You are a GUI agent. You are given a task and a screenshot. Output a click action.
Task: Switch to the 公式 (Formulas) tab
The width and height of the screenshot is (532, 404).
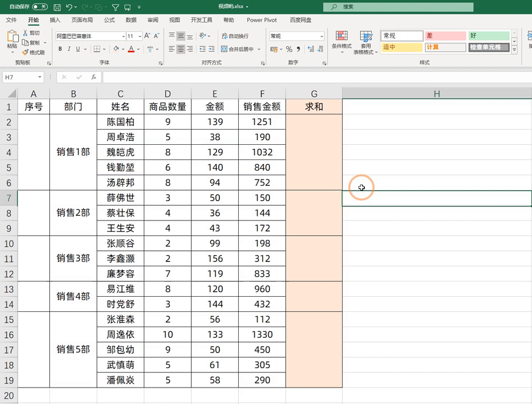tap(109, 20)
